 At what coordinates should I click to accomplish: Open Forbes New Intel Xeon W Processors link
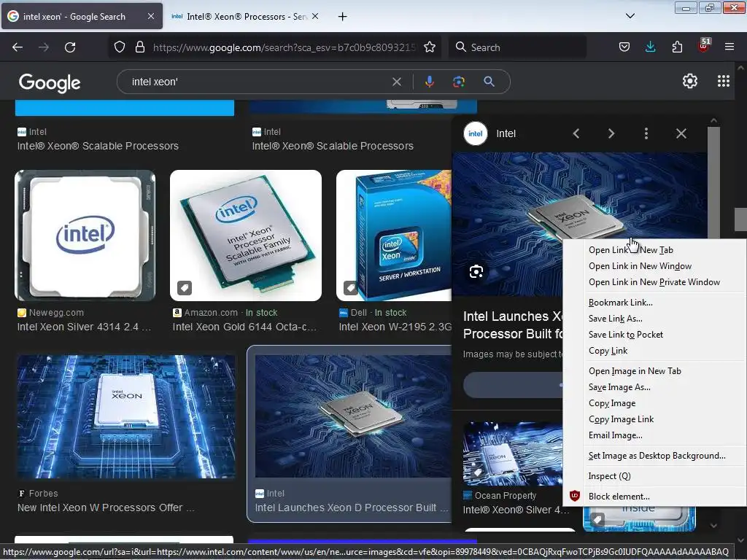pyautogui.click(x=106, y=508)
